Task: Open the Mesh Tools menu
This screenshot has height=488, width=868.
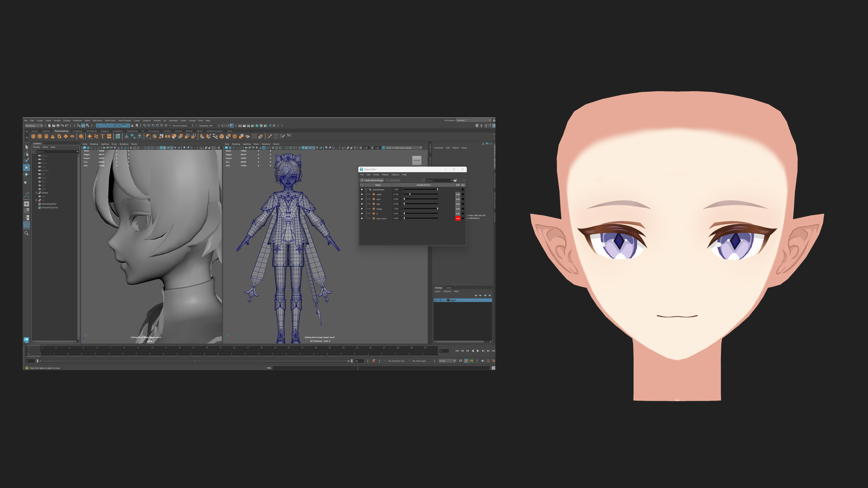Action: point(110,121)
